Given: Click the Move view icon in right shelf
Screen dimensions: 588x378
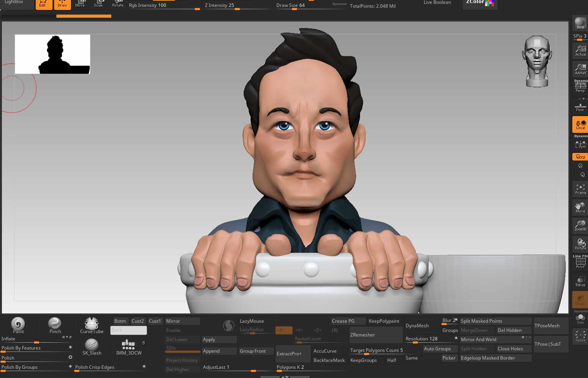Looking at the screenshot, I should point(580,207).
